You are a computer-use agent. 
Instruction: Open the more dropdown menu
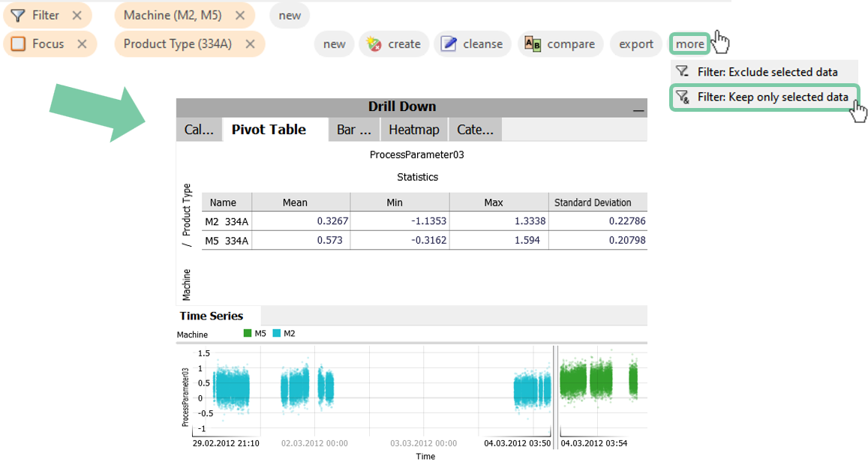[x=689, y=44]
